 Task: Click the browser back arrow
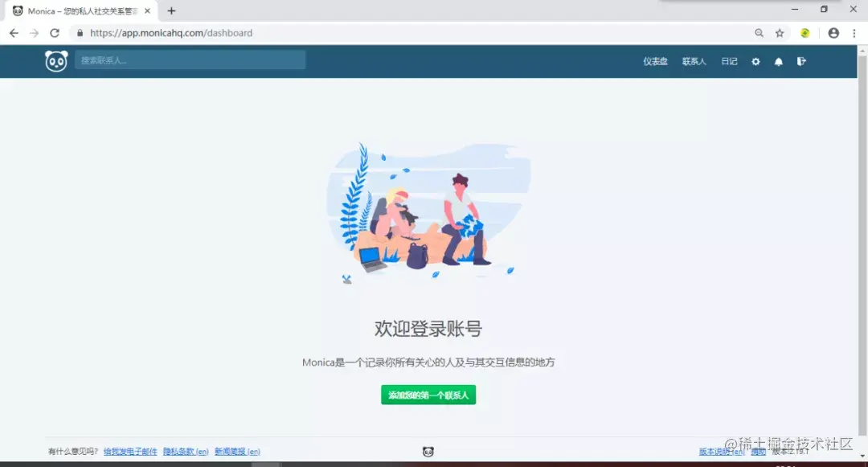coord(14,33)
